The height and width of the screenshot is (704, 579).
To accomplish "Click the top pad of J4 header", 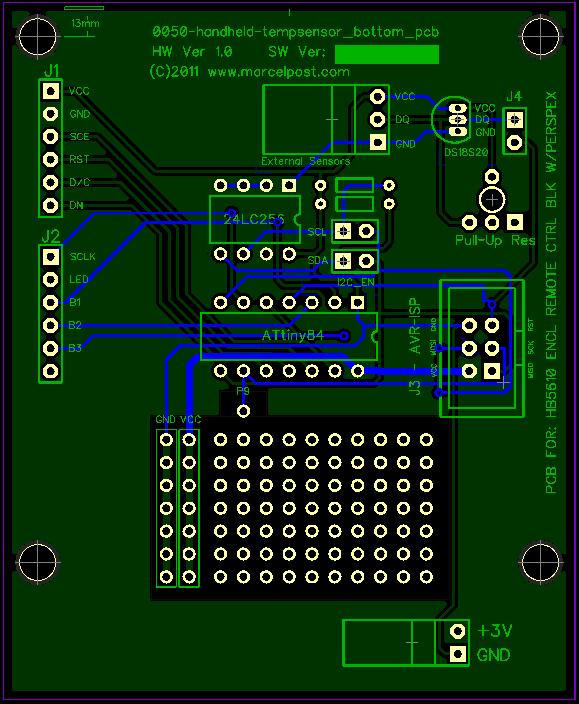I will pyautogui.click(x=514, y=119).
